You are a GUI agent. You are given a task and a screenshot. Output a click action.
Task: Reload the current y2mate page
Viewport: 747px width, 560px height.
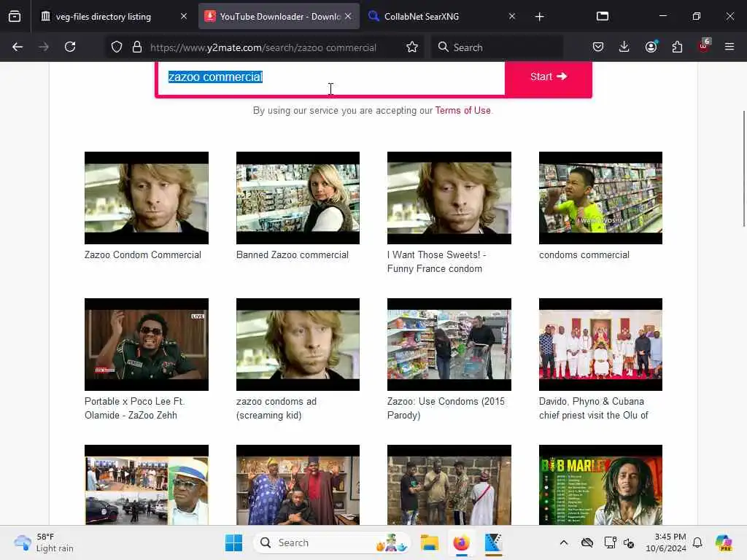(70, 47)
